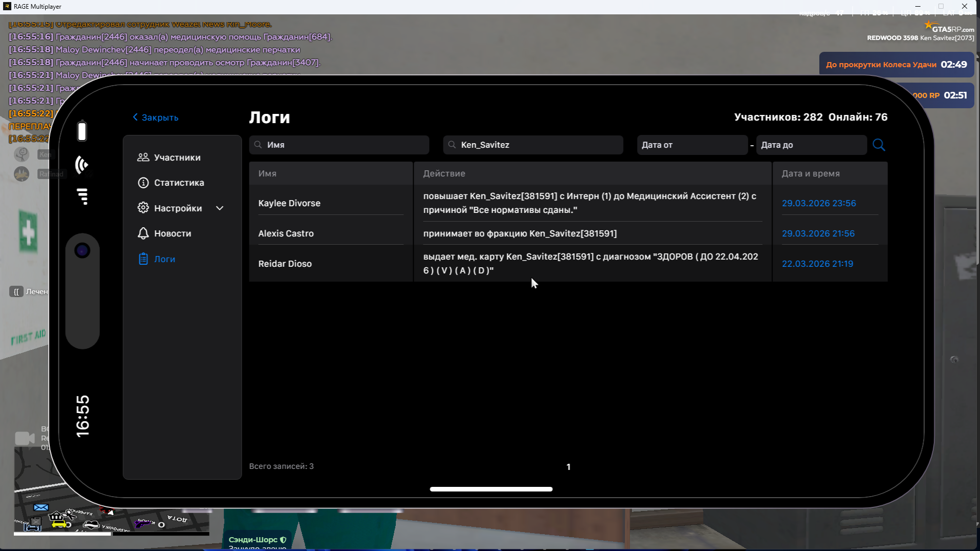Viewport: 980px width, 551px height.
Task: Click the people icon beside Участники
Action: 143,158
